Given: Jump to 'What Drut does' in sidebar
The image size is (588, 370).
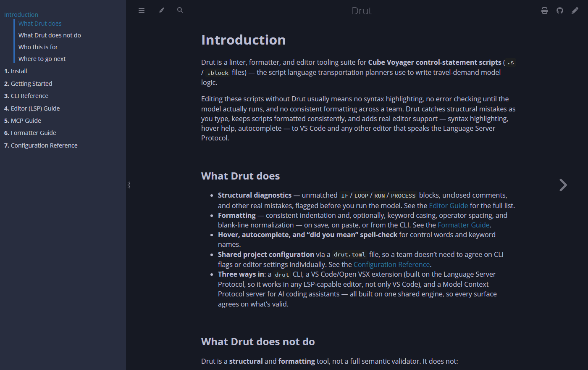Looking at the screenshot, I should [40, 24].
